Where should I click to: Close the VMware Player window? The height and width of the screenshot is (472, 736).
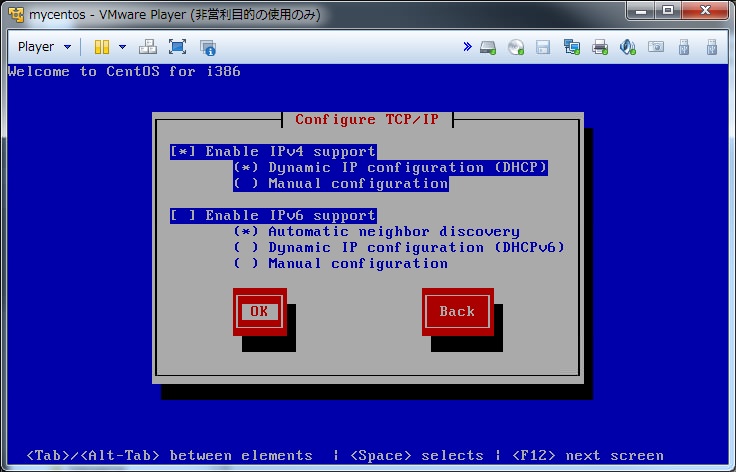pos(705,10)
